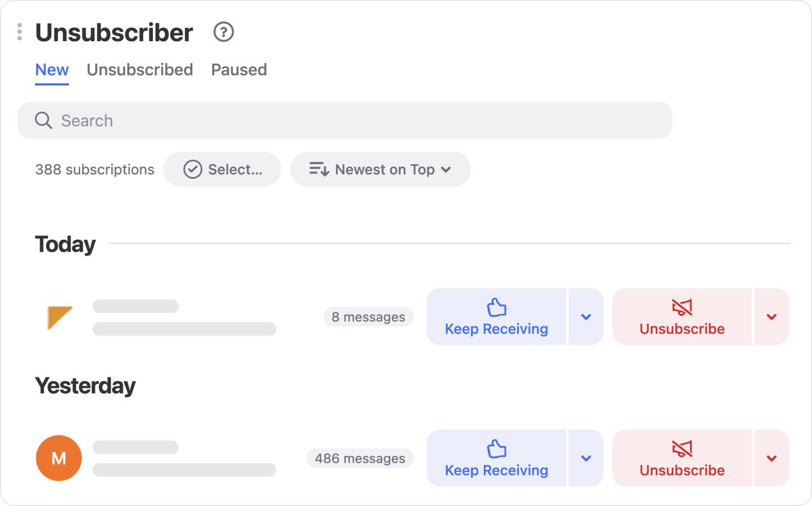Click the 486 messages count badge
Viewport: 812px width, 506px height.
pyautogui.click(x=360, y=458)
